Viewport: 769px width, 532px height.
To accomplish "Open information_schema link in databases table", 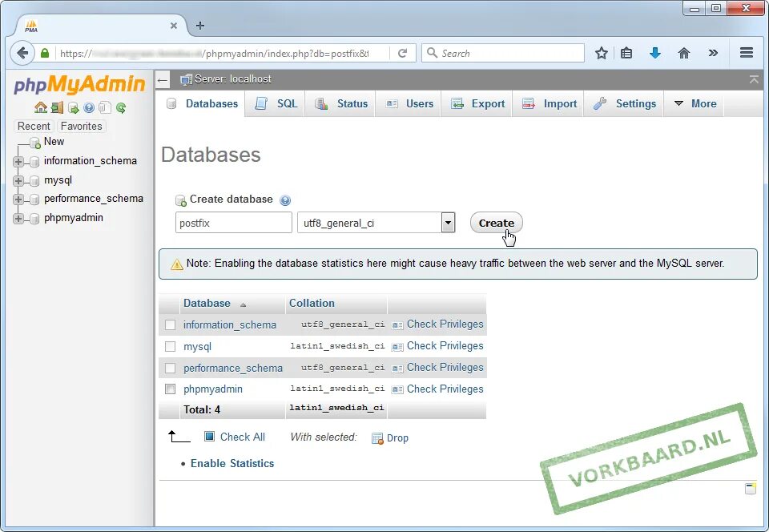I will click(230, 324).
